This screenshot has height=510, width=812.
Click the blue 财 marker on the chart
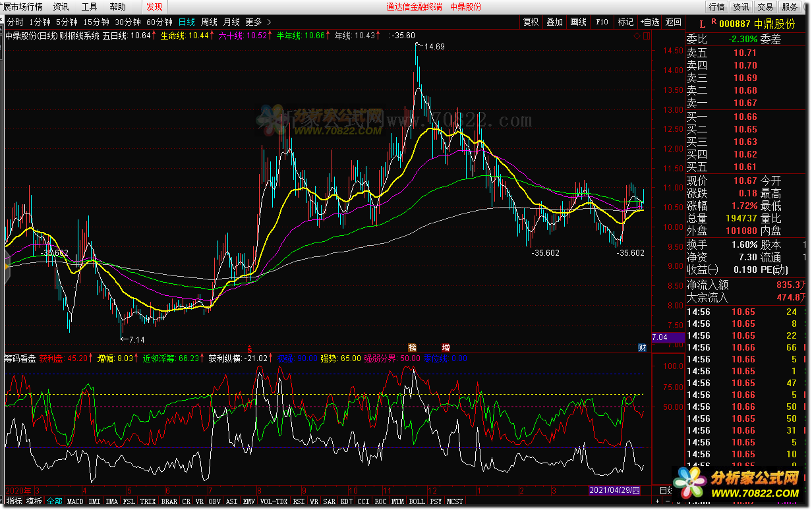pos(641,348)
